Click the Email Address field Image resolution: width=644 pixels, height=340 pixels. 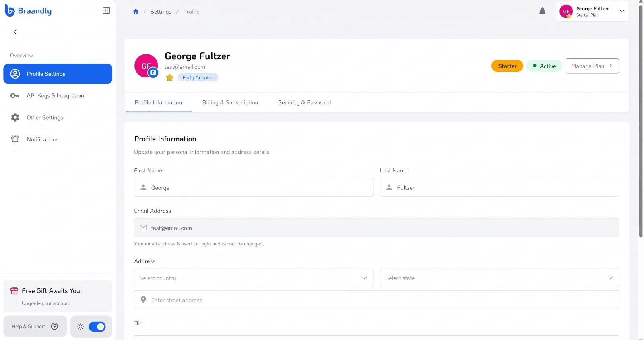pyautogui.click(x=376, y=228)
